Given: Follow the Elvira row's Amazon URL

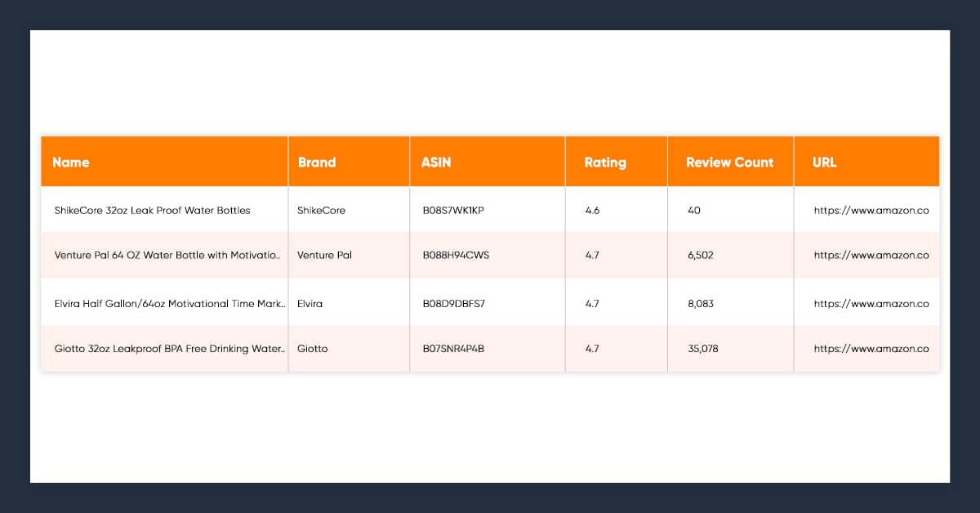Looking at the screenshot, I should tap(871, 303).
